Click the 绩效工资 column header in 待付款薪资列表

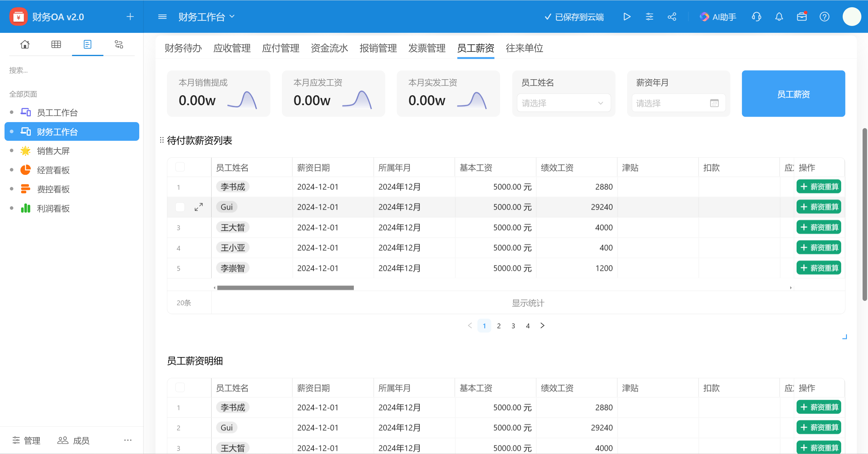[x=577, y=168]
